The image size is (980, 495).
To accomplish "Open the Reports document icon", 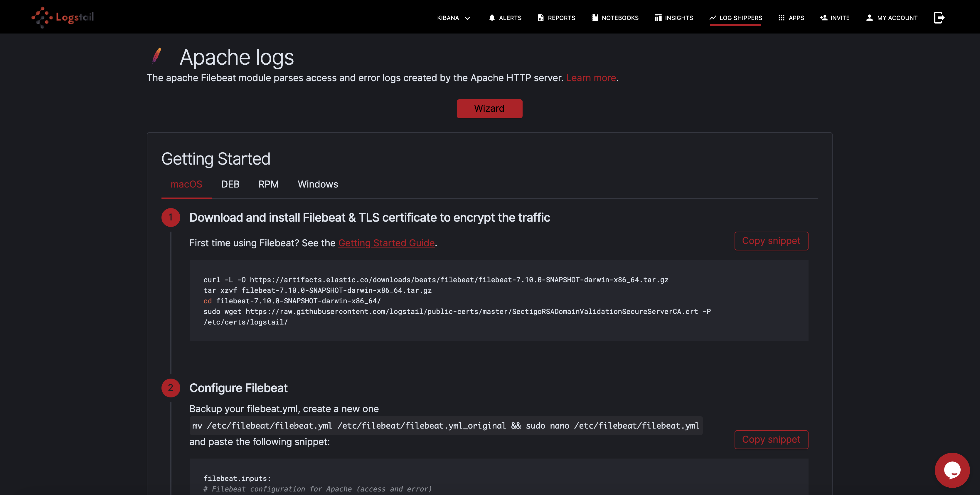I will pos(540,18).
